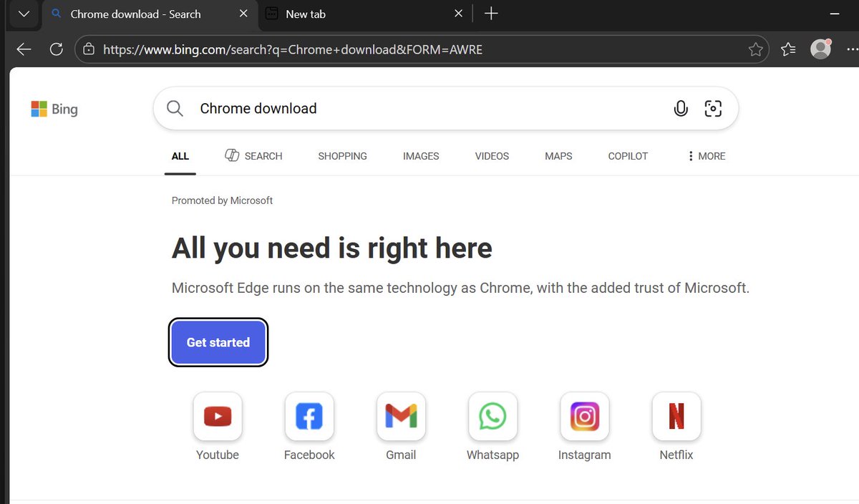Screen dimensions: 859x504
Task: Open the Gmail shortcut icon
Action: 401,416
